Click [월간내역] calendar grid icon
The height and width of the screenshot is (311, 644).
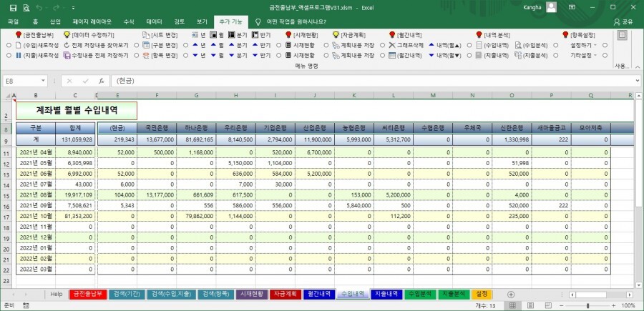click(x=392, y=55)
